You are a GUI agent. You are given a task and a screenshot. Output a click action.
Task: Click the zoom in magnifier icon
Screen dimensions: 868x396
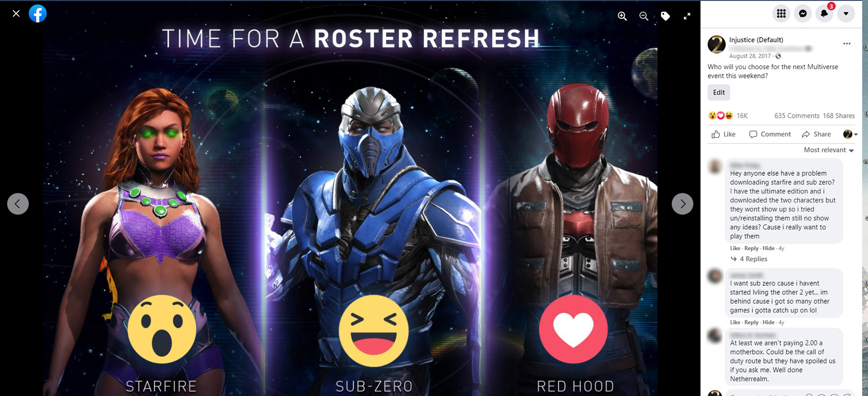(x=622, y=16)
